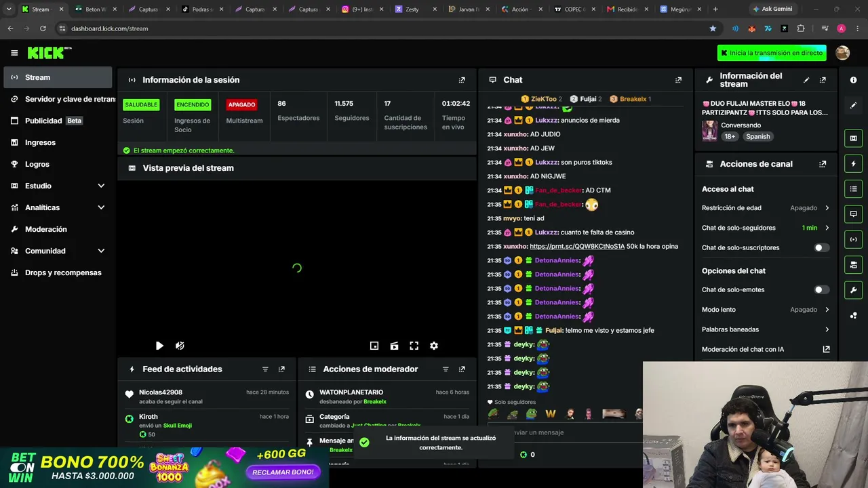Image resolution: width=868 pixels, height=488 pixels.
Task: Enter fullscreen in stream preview
Action: [414, 346]
